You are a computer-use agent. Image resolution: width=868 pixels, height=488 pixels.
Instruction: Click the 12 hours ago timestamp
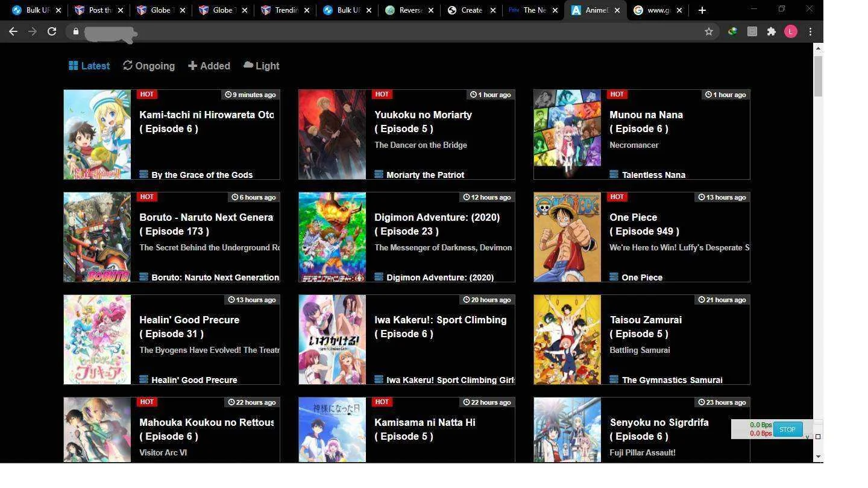[486, 197]
